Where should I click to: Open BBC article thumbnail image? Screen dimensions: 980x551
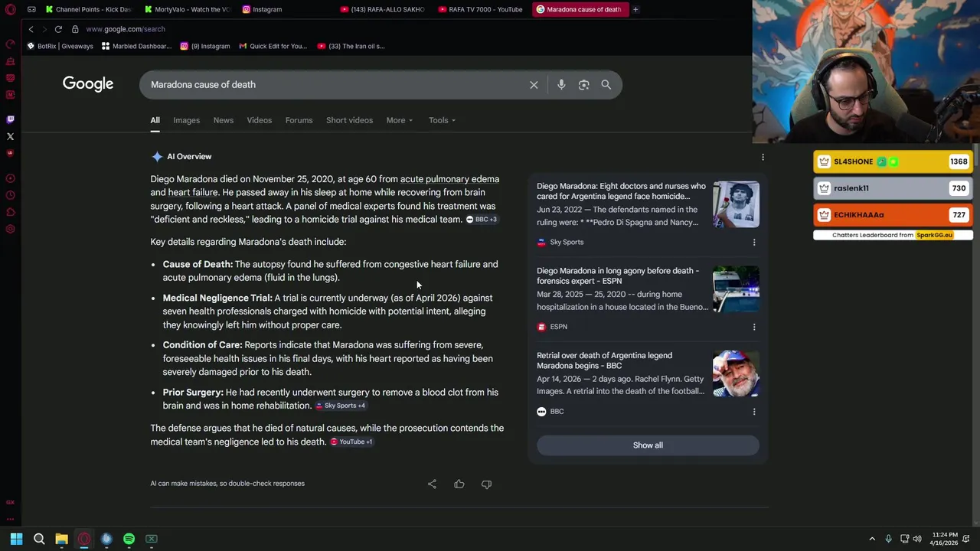tap(736, 373)
